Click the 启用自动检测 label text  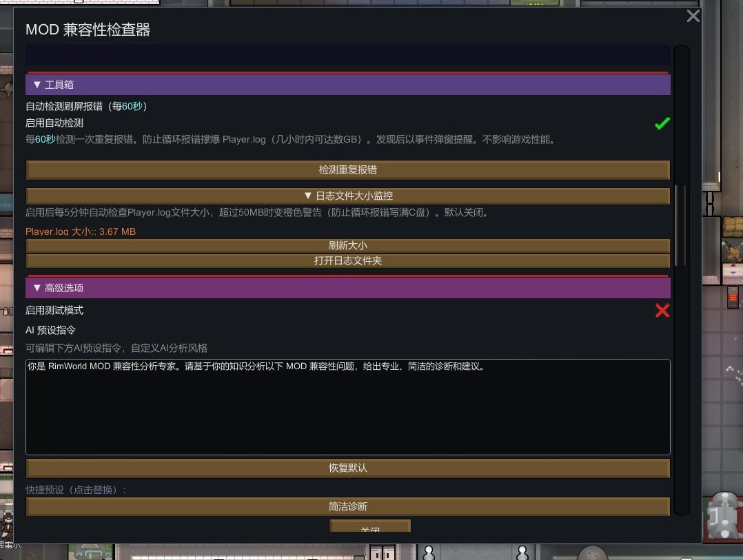coord(54,123)
